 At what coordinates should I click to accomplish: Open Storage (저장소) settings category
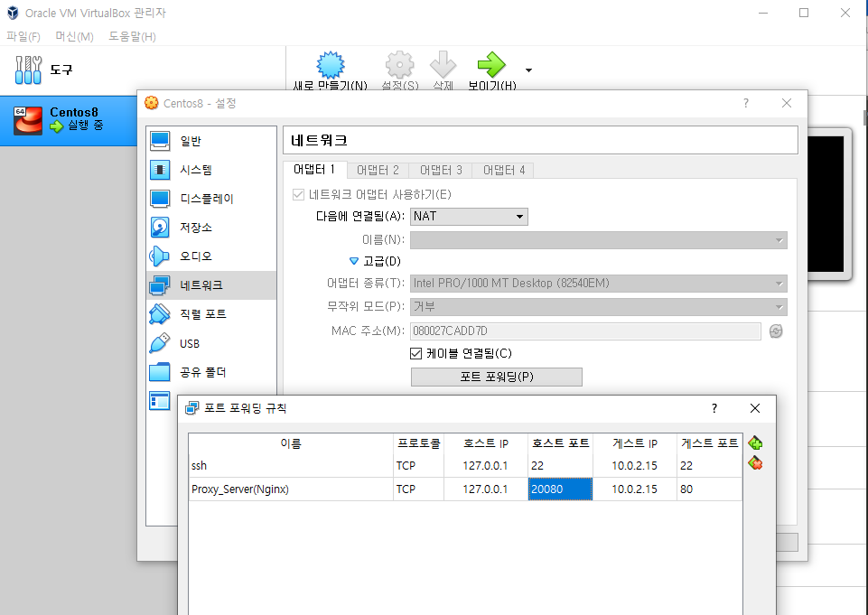point(211,228)
